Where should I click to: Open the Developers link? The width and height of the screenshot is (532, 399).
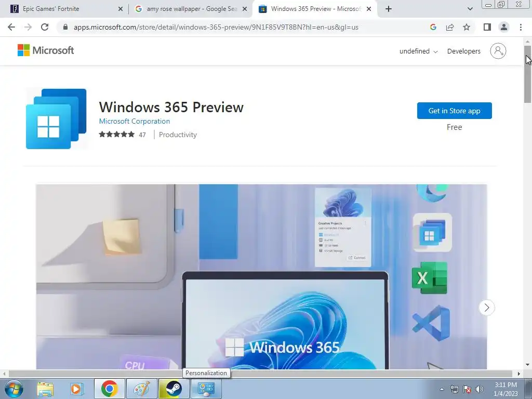(x=463, y=51)
